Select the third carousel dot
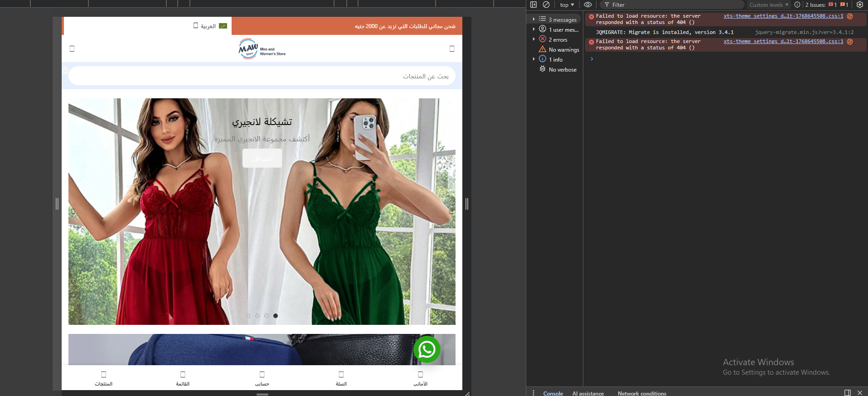The height and width of the screenshot is (396, 868). tap(267, 316)
